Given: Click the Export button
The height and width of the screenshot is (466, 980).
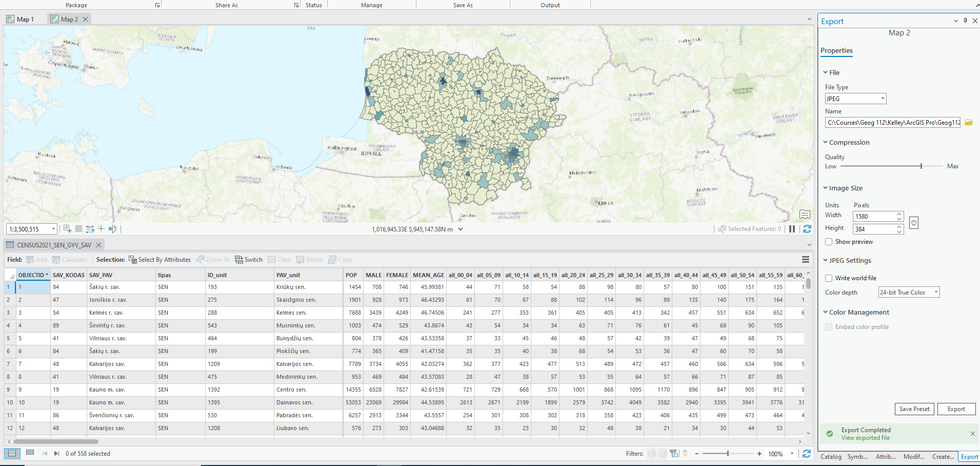Looking at the screenshot, I should (956, 409).
